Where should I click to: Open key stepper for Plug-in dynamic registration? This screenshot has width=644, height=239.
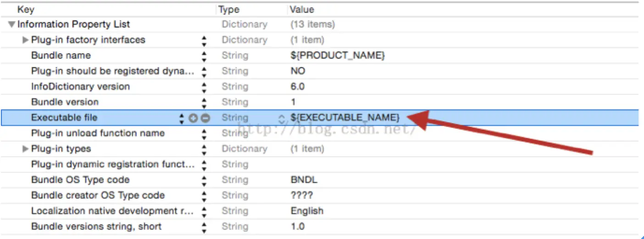[x=204, y=165]
